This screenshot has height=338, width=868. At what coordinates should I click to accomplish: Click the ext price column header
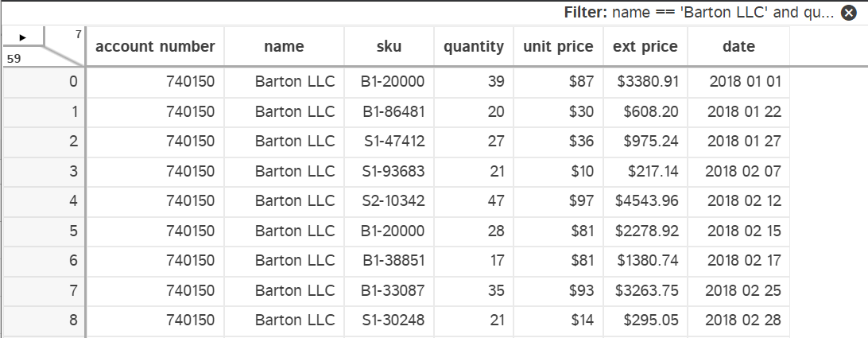click(x=645, y=47)
